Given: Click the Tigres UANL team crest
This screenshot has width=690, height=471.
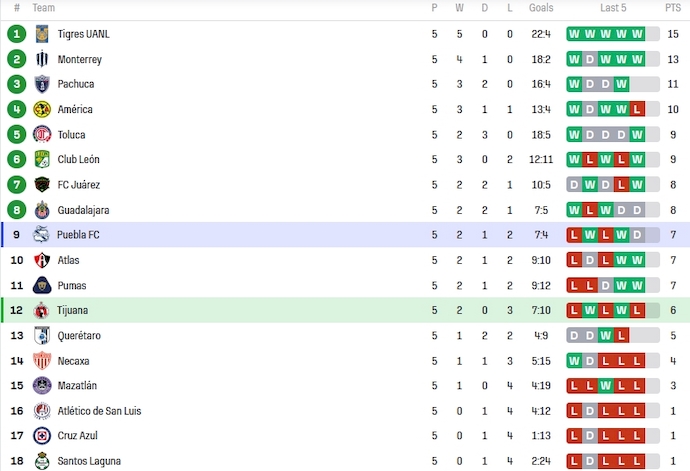Looking at the screenshot, I should pos(42,34).
